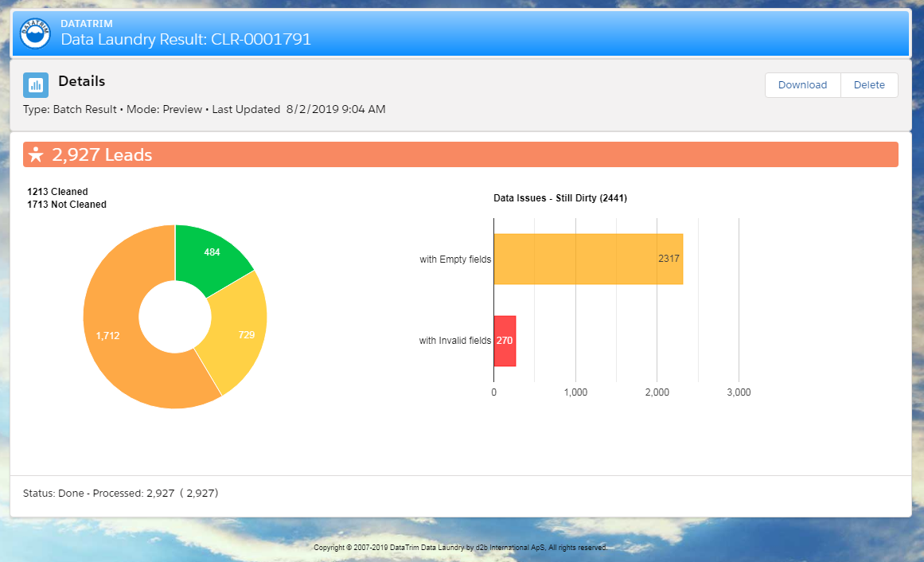Click the star icon beside 2,927 Leads
Image resolution: width=924 pixels, height=562 pixels.
tap(36, 154)
